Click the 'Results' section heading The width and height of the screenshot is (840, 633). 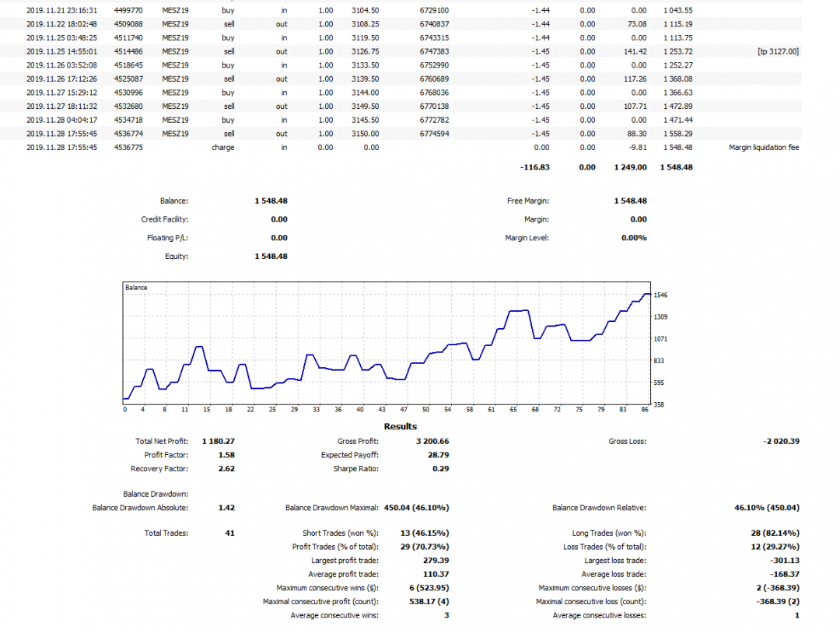point(400,426)
